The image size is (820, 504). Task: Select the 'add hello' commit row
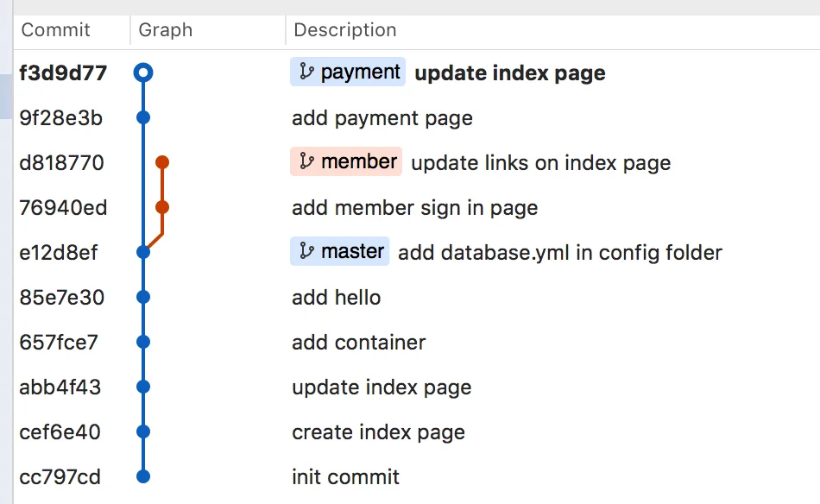[336, 298]
